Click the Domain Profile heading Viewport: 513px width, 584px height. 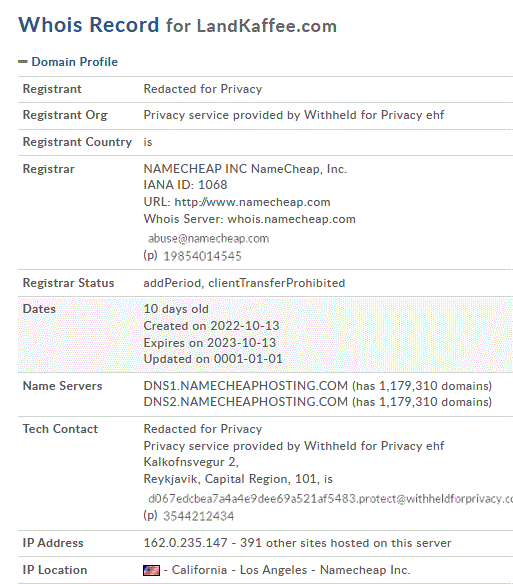point(75,62)
